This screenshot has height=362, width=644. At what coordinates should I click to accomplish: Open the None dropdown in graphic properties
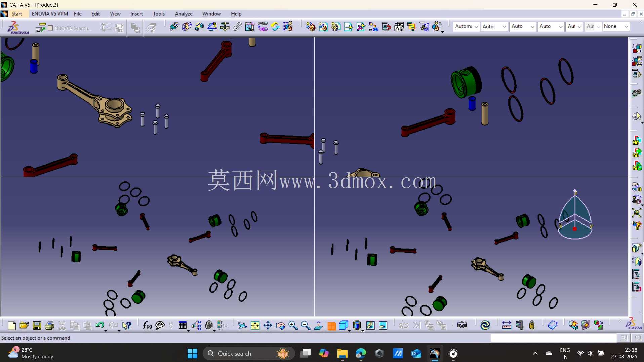click(616, 26)
